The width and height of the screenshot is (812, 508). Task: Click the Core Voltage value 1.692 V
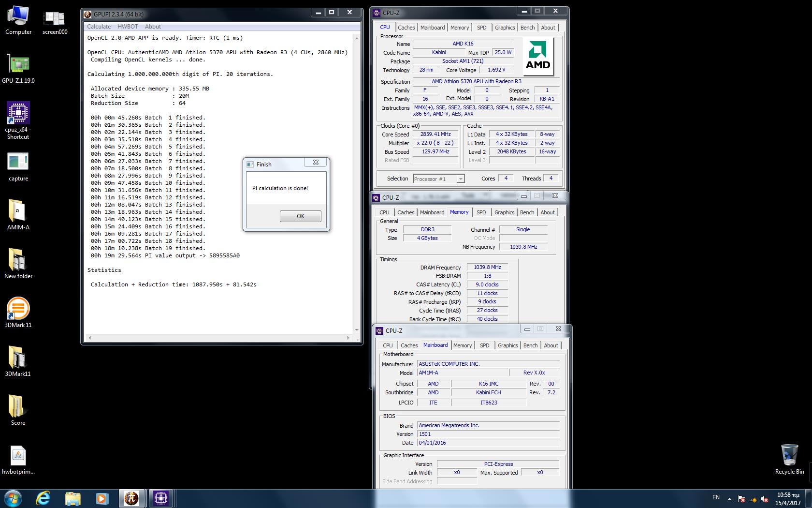(x=496, y=70)
